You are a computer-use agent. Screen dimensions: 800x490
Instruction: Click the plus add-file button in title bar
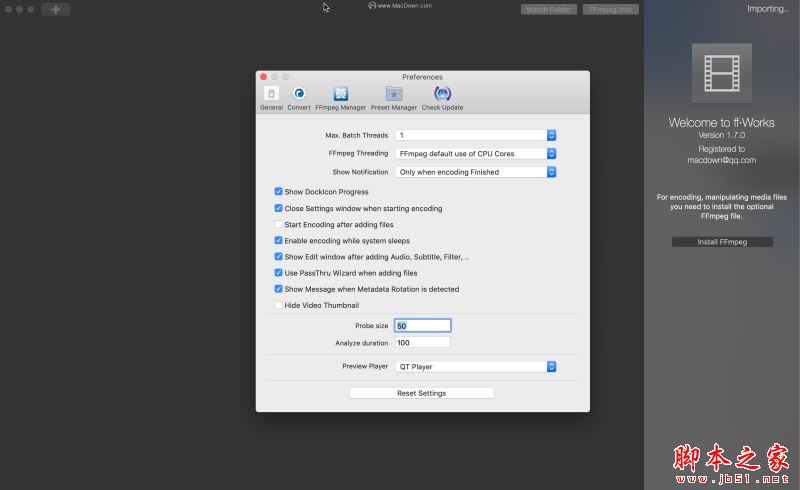(x=56, y=9)
